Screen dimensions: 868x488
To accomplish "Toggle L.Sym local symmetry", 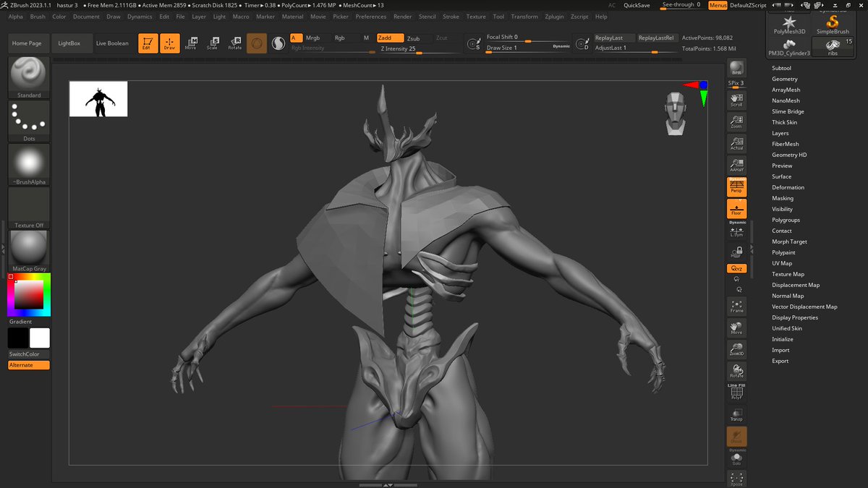I will (x=736, y=231).
